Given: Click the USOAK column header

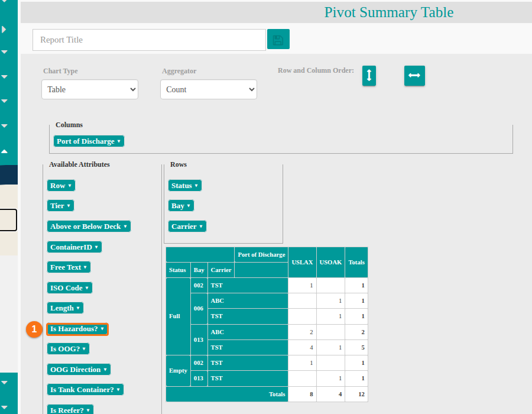Looking at the screenshot, I should pos(331,263).
